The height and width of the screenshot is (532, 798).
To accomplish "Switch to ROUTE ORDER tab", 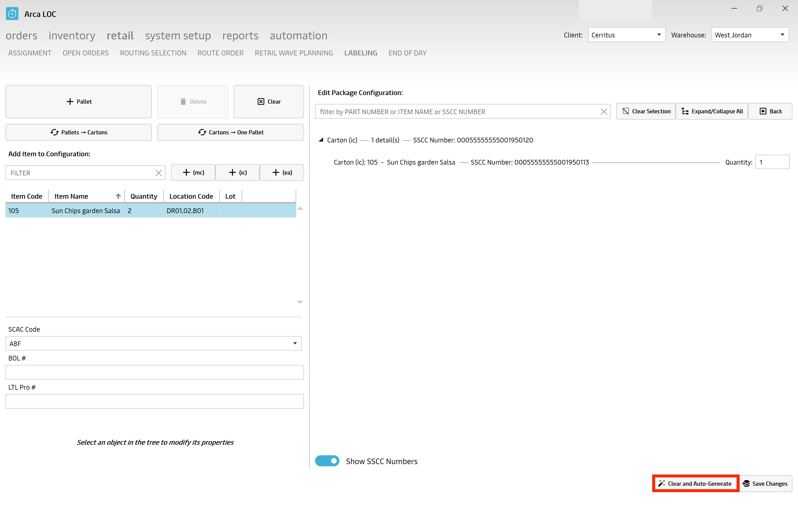I will pos(221,53).
